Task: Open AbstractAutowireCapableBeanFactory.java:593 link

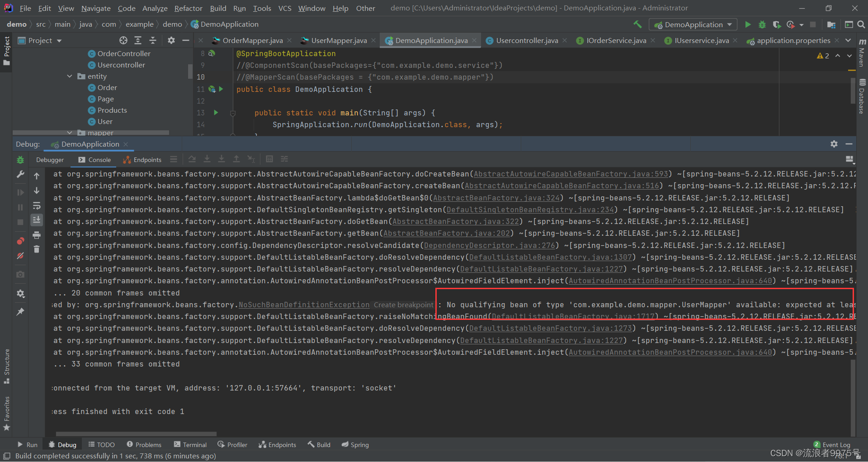Action: tap(571, 174)
